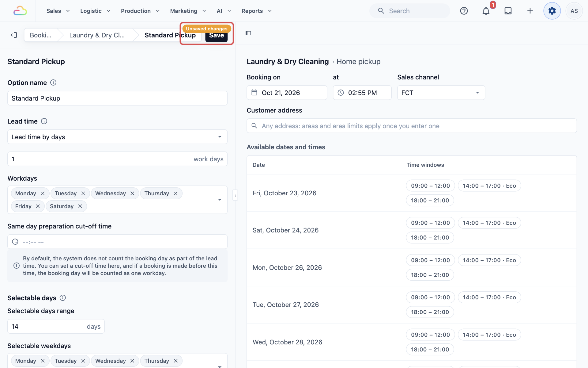Viewport: 588px width, 368px height.
Task: Save the unsaved changes
Action: [217, 36]
